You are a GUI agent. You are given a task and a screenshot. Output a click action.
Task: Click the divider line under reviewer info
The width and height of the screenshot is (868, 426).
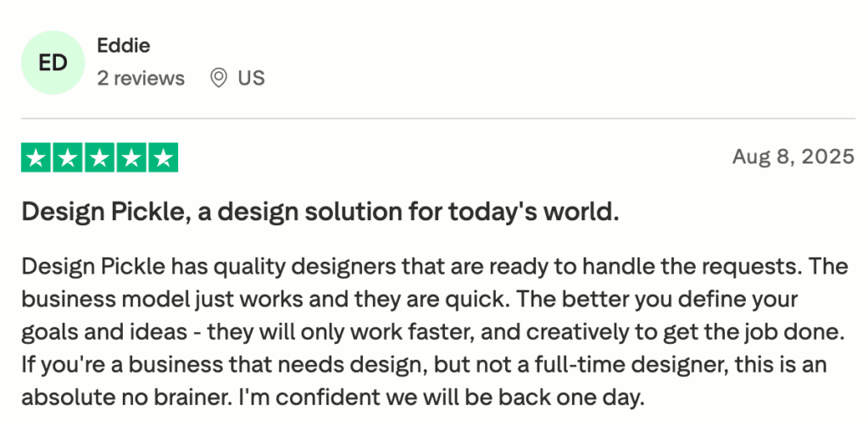tap(437, 118)
